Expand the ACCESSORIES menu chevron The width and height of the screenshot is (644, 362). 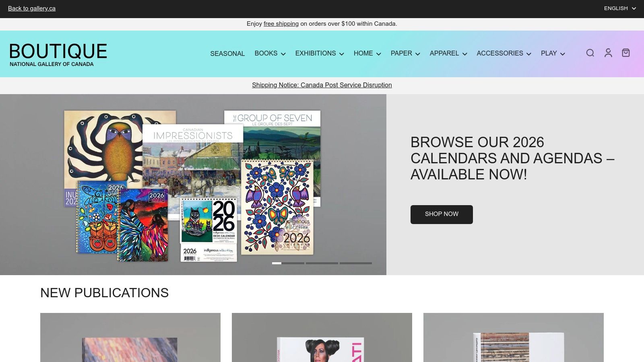point(529,54)
